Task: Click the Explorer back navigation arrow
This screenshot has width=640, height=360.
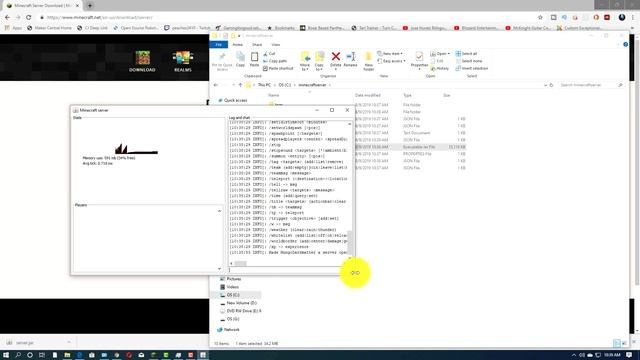Action: 216,85
